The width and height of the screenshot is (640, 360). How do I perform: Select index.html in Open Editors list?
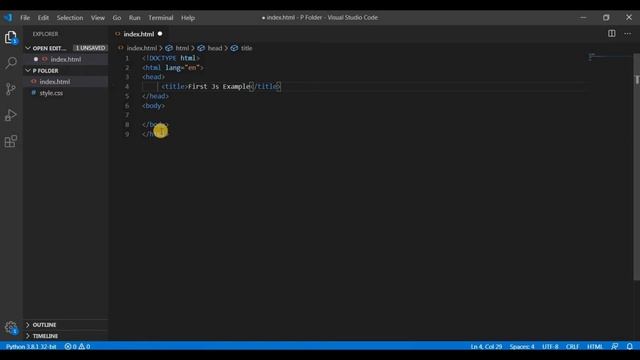pos(65,59)
